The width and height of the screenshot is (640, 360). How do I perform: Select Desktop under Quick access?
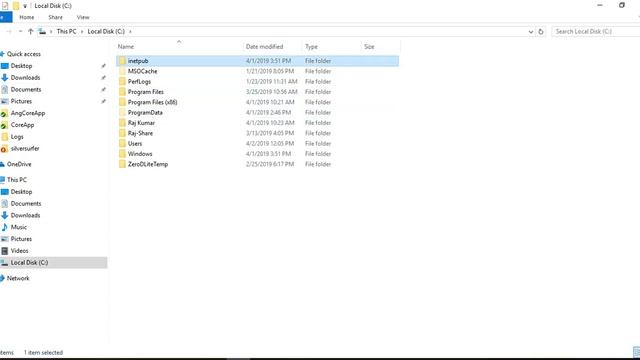[21, 66]
